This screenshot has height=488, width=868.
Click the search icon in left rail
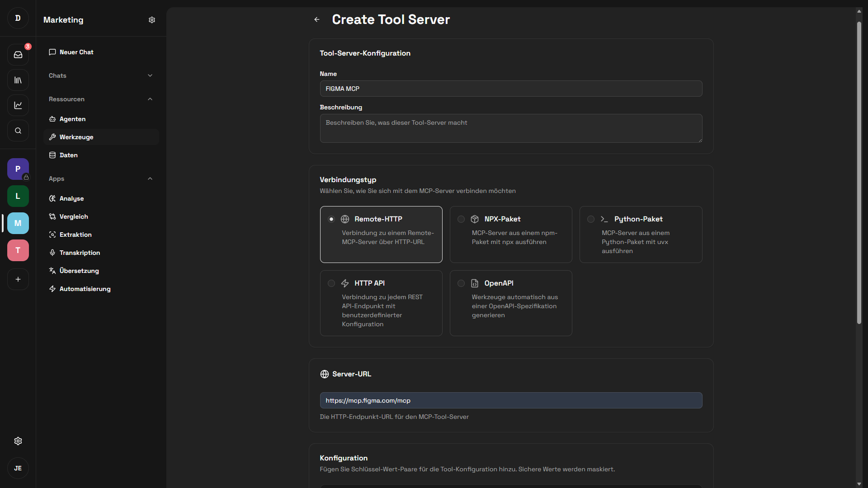pos(18,131)
